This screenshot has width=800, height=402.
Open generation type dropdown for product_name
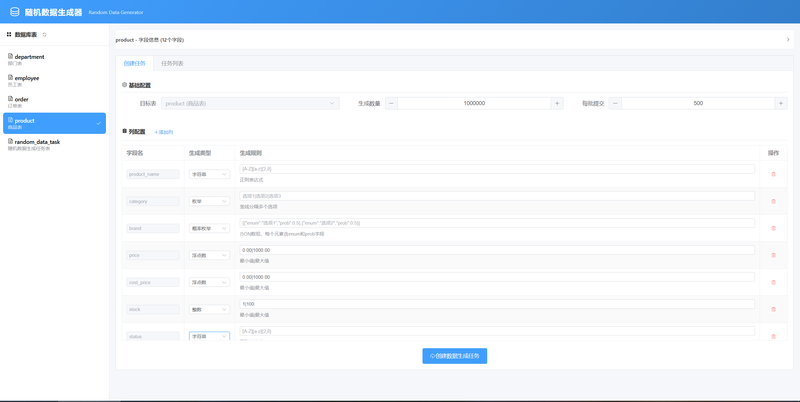(x=209, y=174)
